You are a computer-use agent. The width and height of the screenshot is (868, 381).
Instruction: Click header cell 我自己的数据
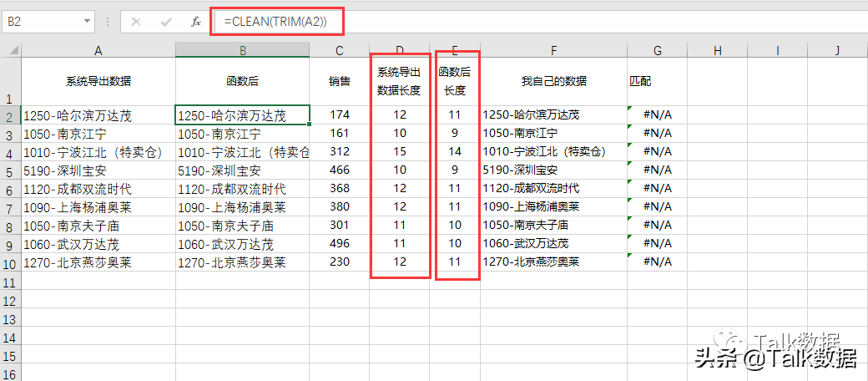[x=553, y=81]
